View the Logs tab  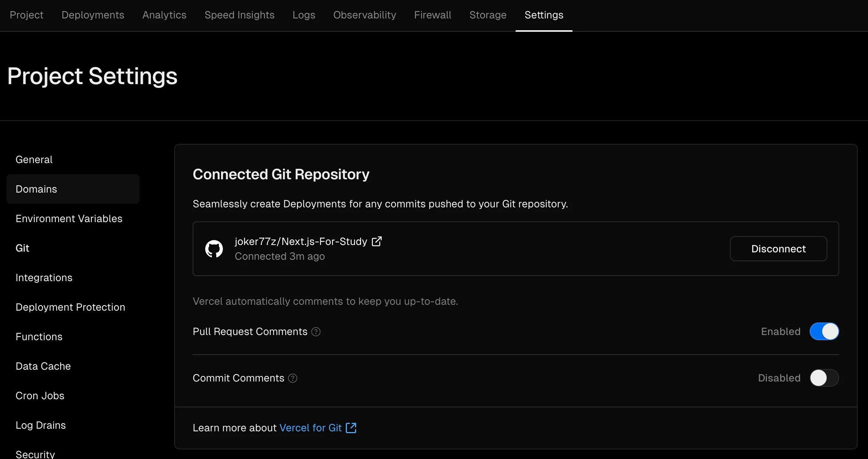(304, 15)
